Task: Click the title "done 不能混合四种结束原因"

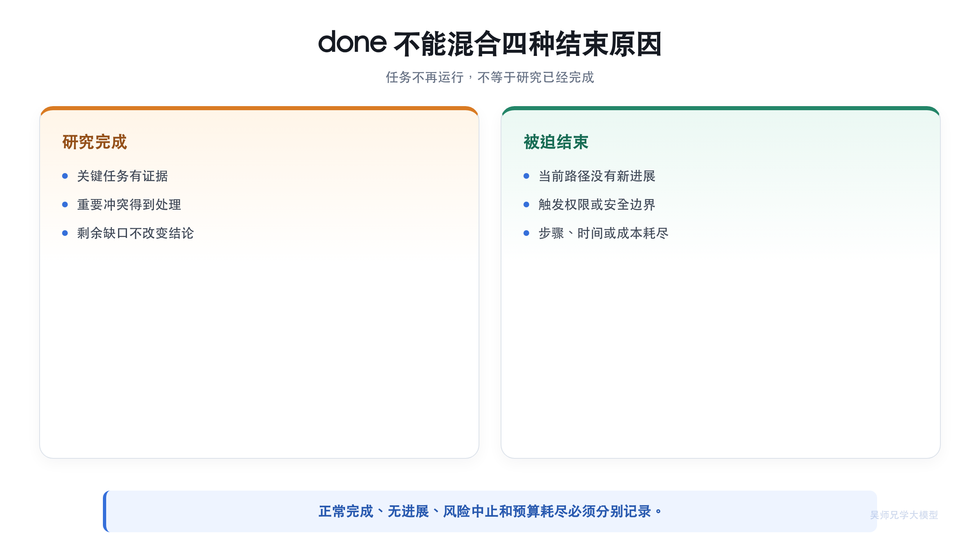Action: click(490, 43)
